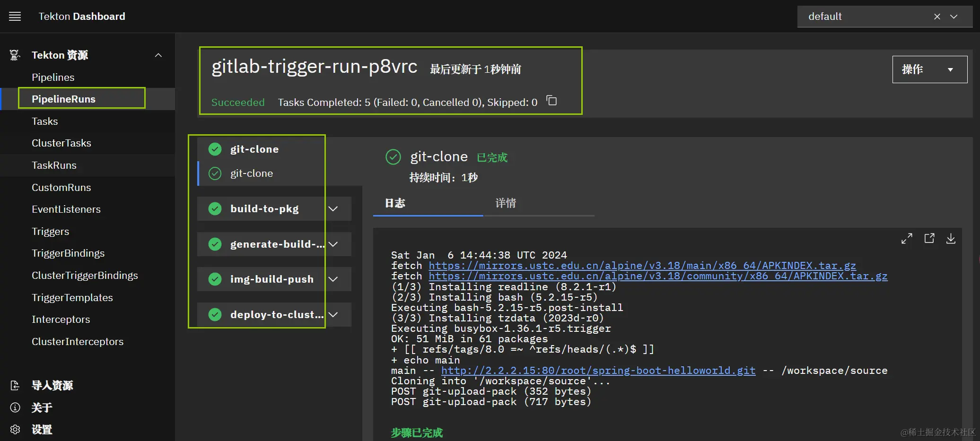Viewport: 980px width, 441px height.
Task: Navigate to TriggerTemplates
Action: [x=72, y=297]
